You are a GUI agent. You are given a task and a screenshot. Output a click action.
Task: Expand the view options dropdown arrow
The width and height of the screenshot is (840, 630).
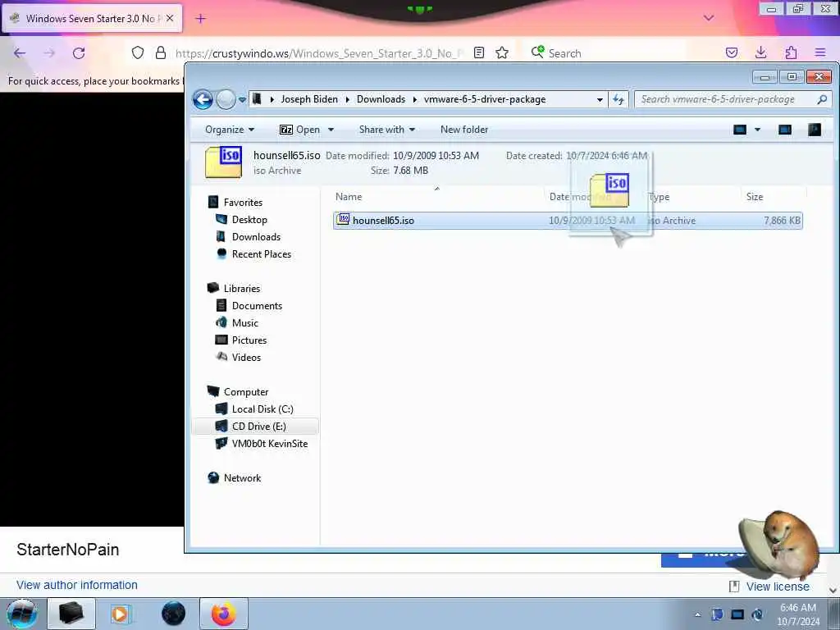tap(757, 130)
